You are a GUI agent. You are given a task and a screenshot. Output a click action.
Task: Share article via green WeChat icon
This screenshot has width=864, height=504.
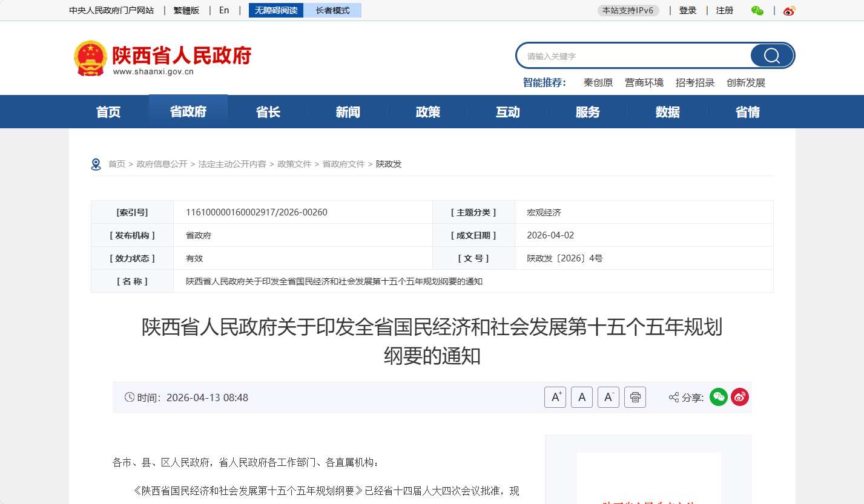pos(719,397)
